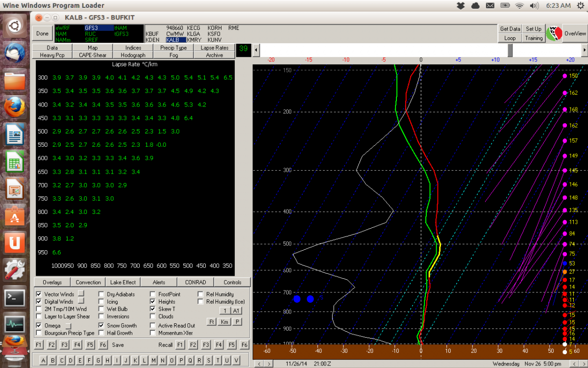
Task: Select the CAPE-Shear tab
Action: pos(93,55)
